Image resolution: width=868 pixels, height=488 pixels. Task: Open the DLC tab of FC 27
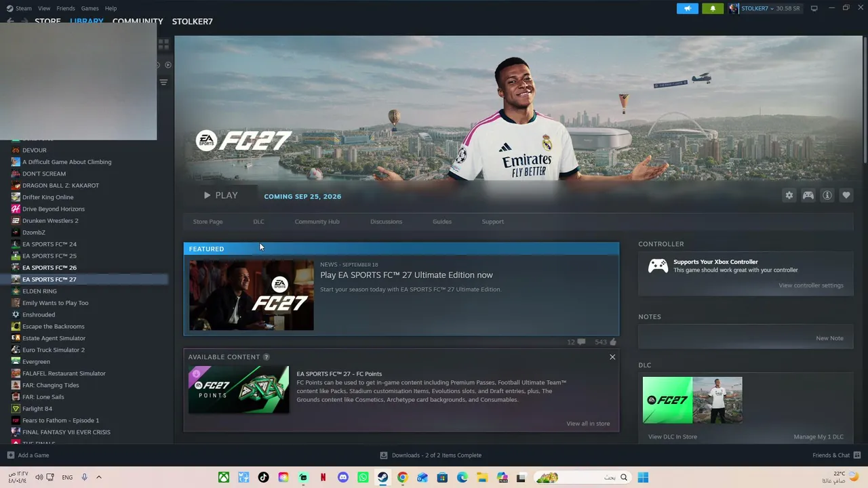[x=258, y=222]
